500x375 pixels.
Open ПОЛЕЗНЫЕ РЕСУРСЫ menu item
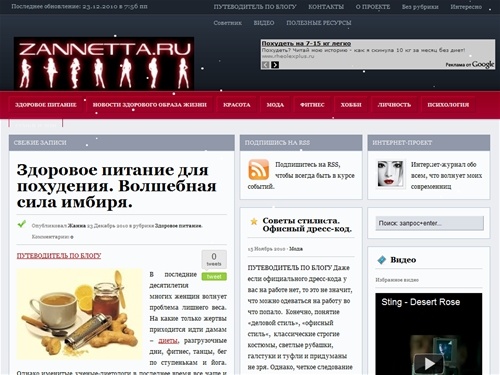tap(319, 23)
